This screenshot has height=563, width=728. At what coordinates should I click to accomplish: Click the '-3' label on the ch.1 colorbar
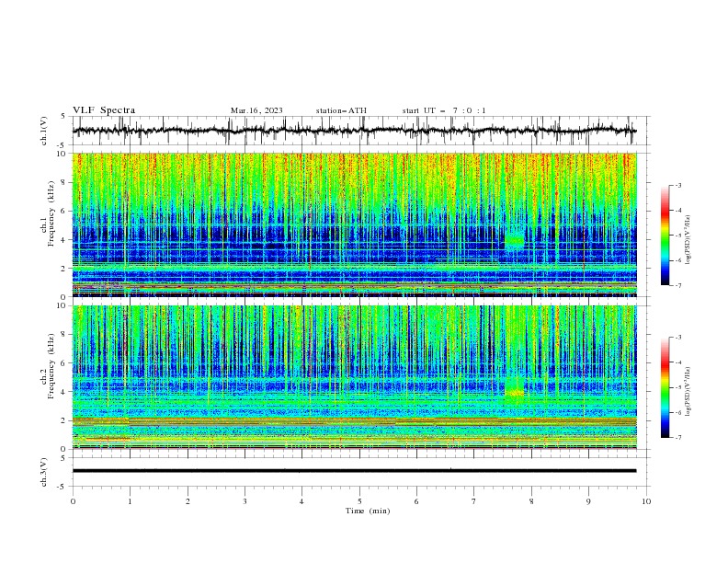click(x=677, y=185)
